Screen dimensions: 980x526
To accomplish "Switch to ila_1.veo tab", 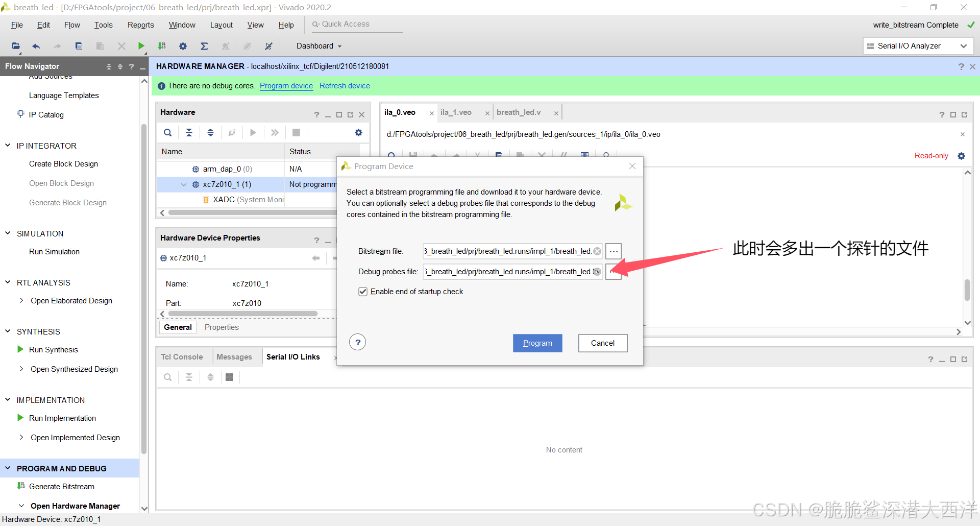I will 456,112.
